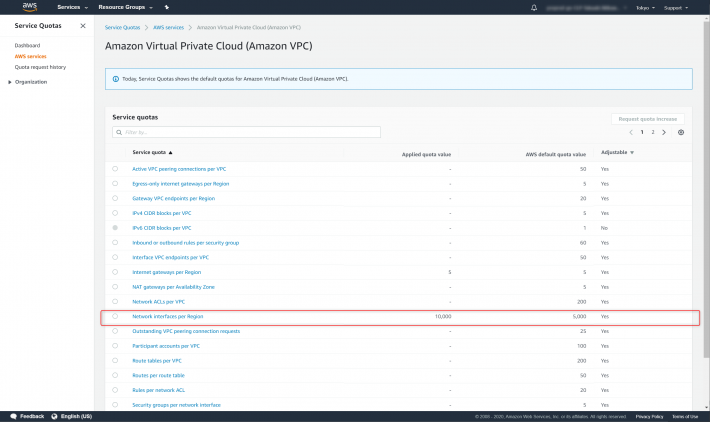
Task: Click Service Quotas breadcrumb link
Action: 122,28
